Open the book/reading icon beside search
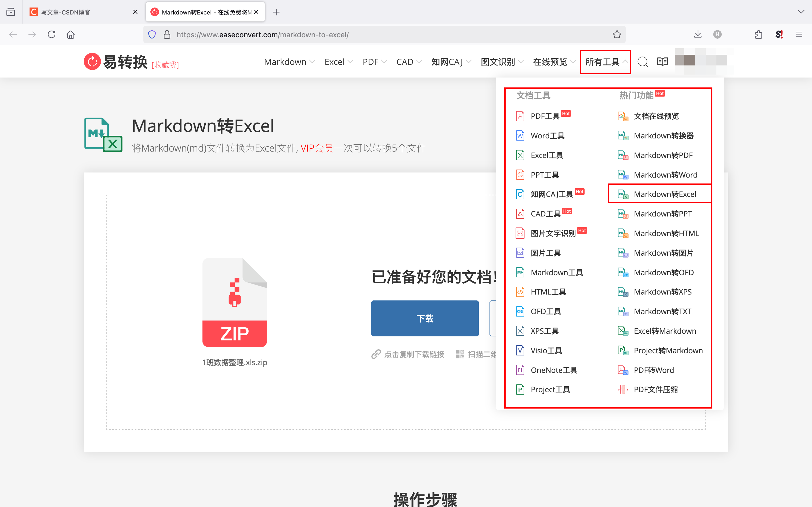Viewport: 812px width, 507px height. click(662, 62)
